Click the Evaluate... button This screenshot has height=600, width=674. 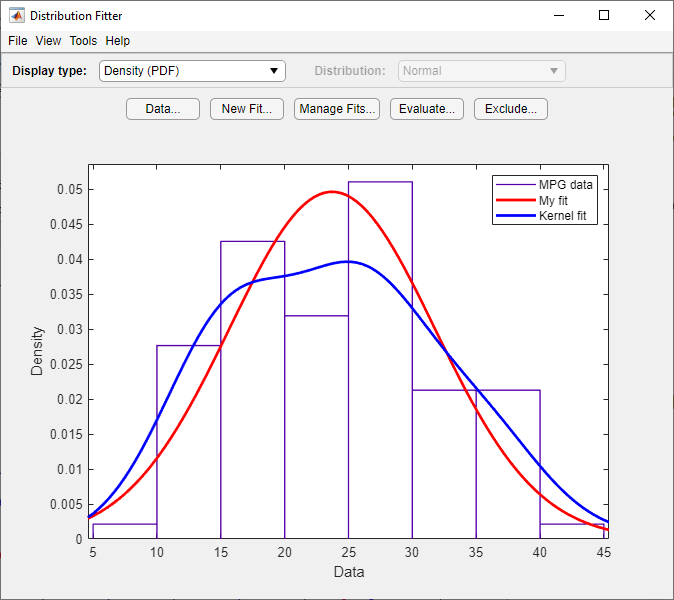[x=427, y=109]
